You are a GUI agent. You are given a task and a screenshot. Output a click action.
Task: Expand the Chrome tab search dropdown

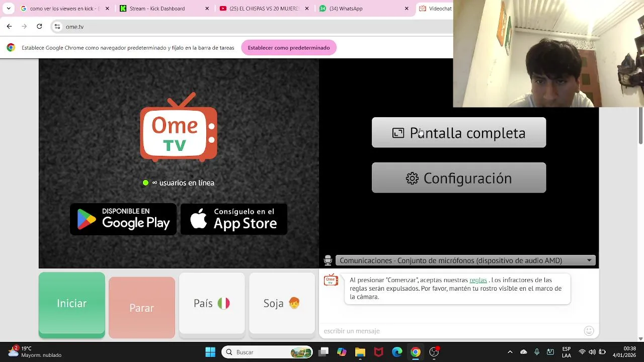(x=8, y=9)
